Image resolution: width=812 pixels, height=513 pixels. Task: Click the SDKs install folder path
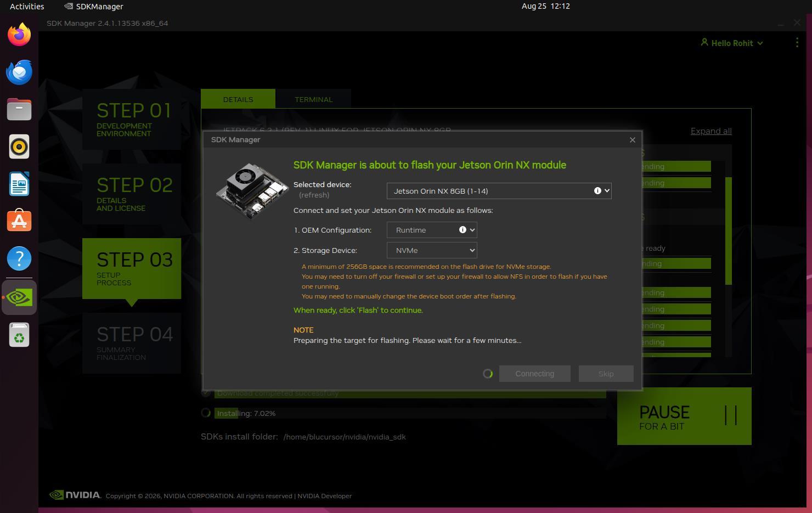click(x=345, y=437)
